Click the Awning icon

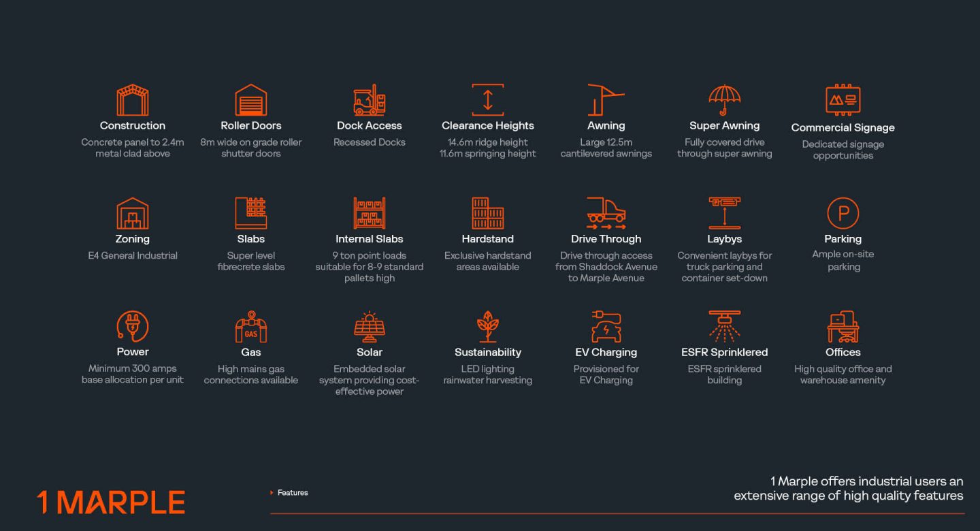(606, 100)
